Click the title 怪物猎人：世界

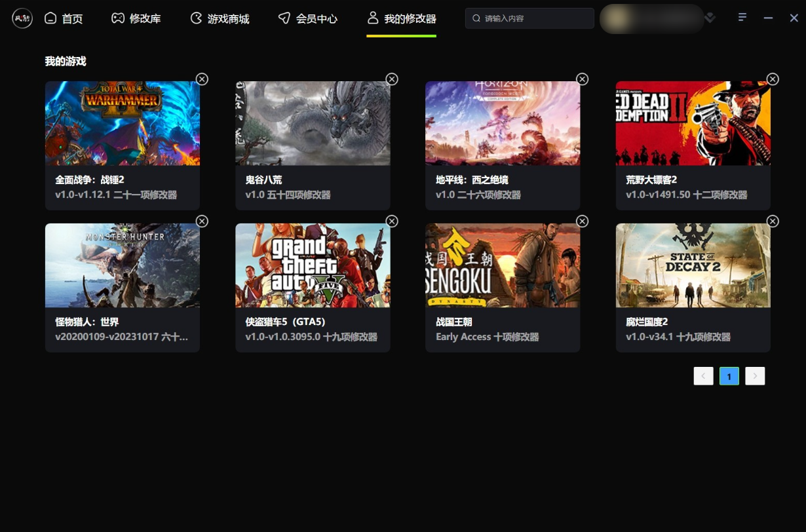[x=87, y=322]
